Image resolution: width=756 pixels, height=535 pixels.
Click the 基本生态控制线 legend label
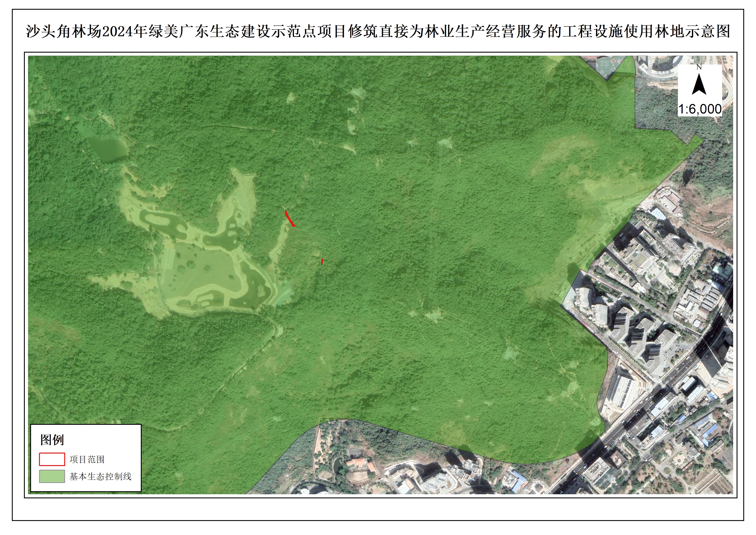click(x=100, y=476)
